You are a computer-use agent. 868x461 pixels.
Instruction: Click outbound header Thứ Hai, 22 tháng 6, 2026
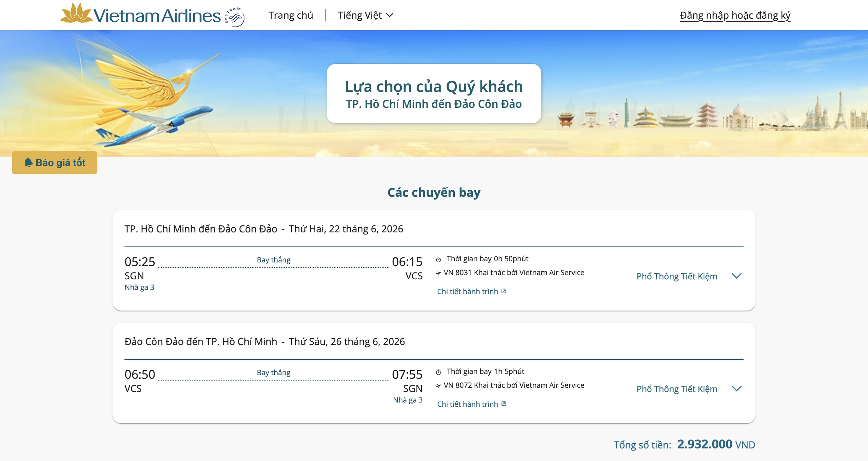coord(346,229)
